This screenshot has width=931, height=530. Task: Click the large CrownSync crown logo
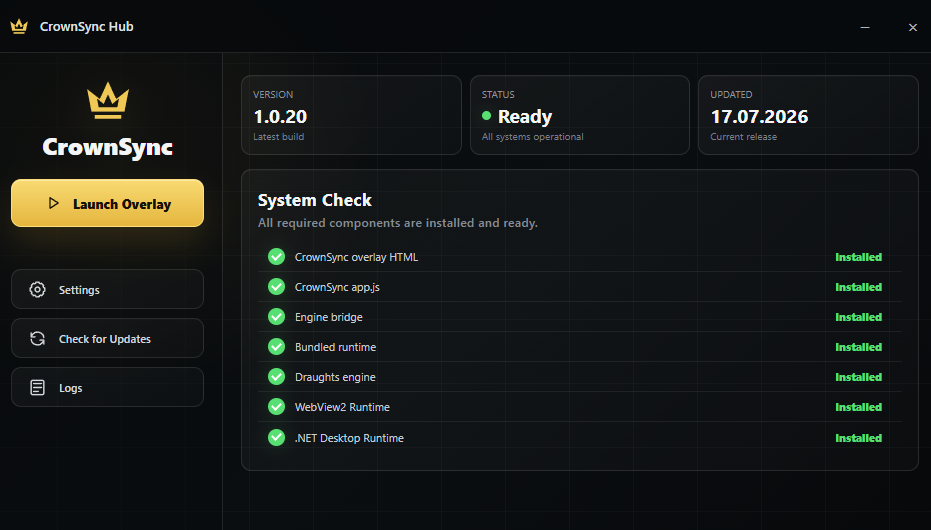[107, 100]
